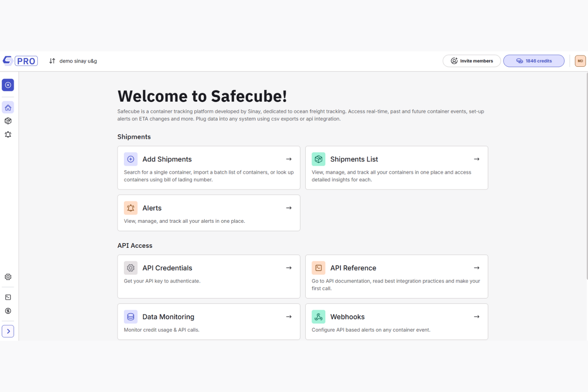The image size is (588, 392).
Task: Click the Alerts card bell icon
Action: pos(131,208)
